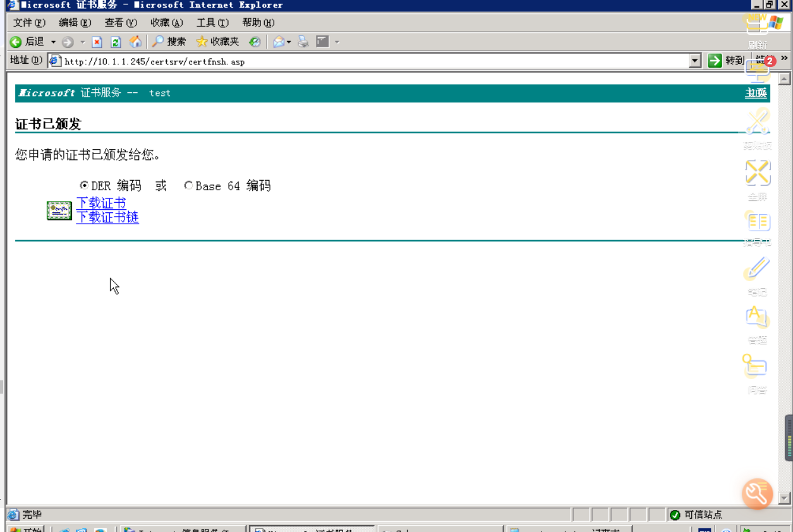This screenshot has height=532, width=793.
Task: Click the mail envelope toolbar icon
Action: pyautogui.click(x=279, y=42)
